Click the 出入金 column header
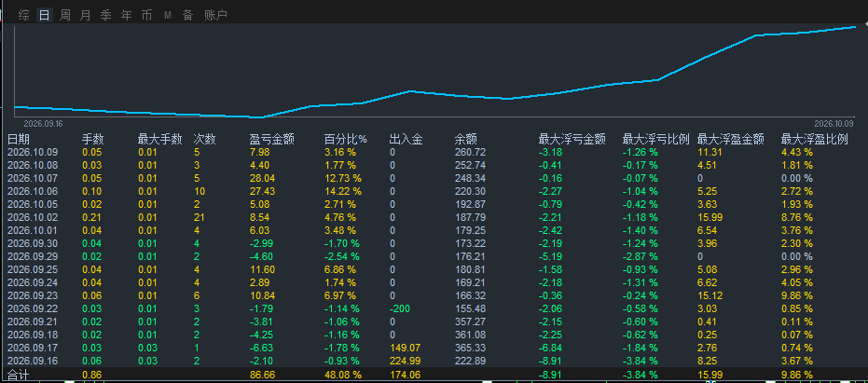The width and height of the screenshot is (868, 383). point(406,140)
